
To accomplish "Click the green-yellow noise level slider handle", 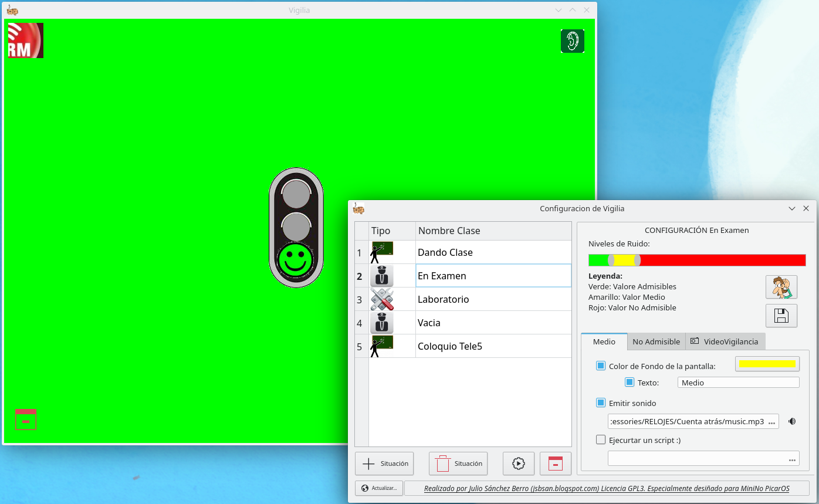I will 611,260.
